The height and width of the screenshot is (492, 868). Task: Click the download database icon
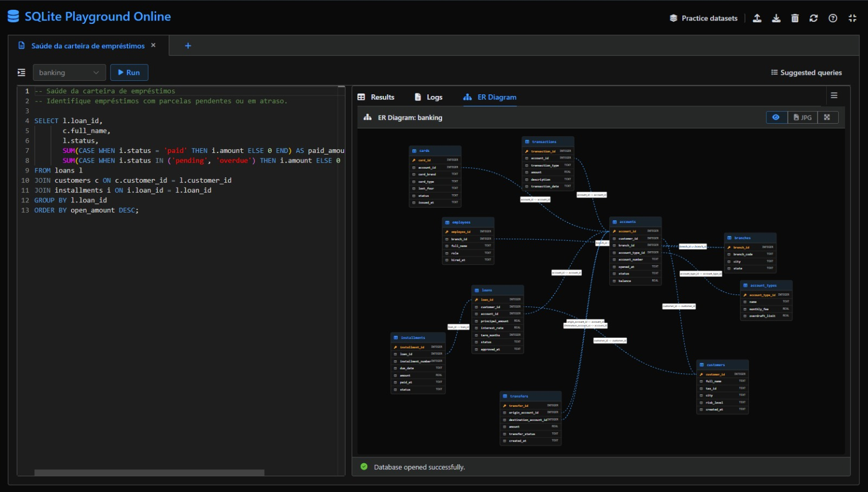(776, 18)
